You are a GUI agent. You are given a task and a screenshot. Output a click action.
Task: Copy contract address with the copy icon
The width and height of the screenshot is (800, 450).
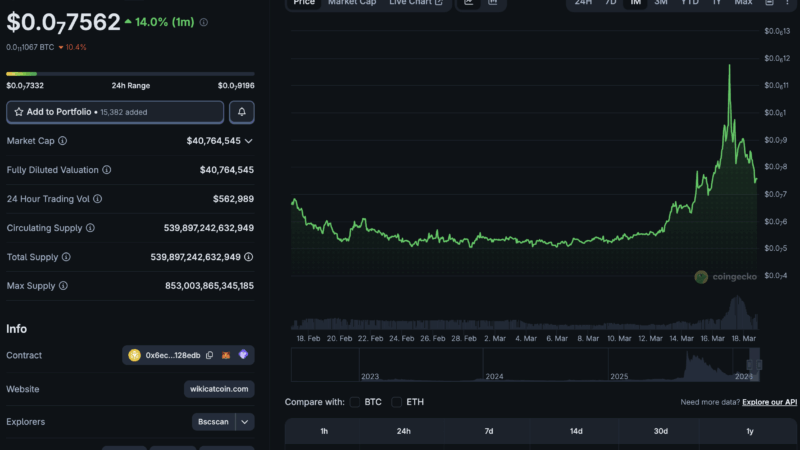[x=209, y=355]
